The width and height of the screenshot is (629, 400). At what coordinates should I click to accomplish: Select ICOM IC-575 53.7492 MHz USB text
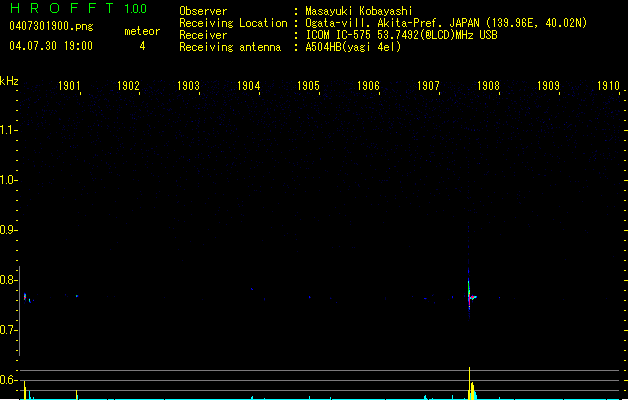coord(402,35)
